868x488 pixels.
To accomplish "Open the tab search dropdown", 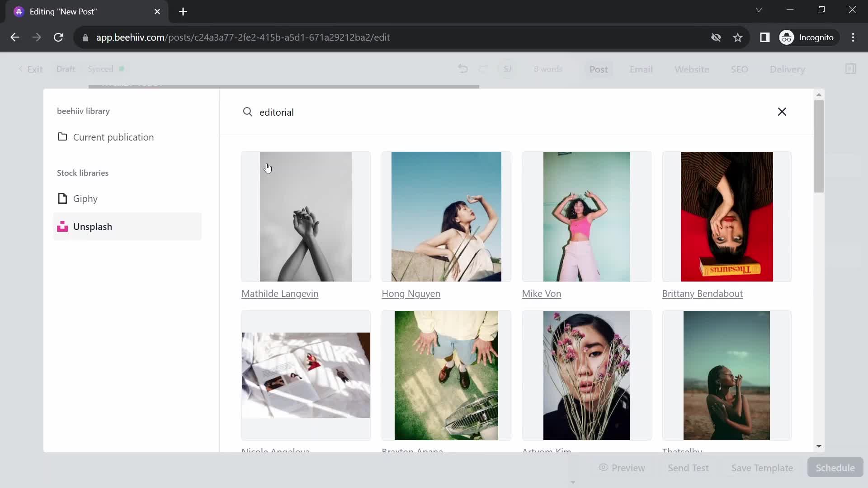I will click(x=759, y=10).
